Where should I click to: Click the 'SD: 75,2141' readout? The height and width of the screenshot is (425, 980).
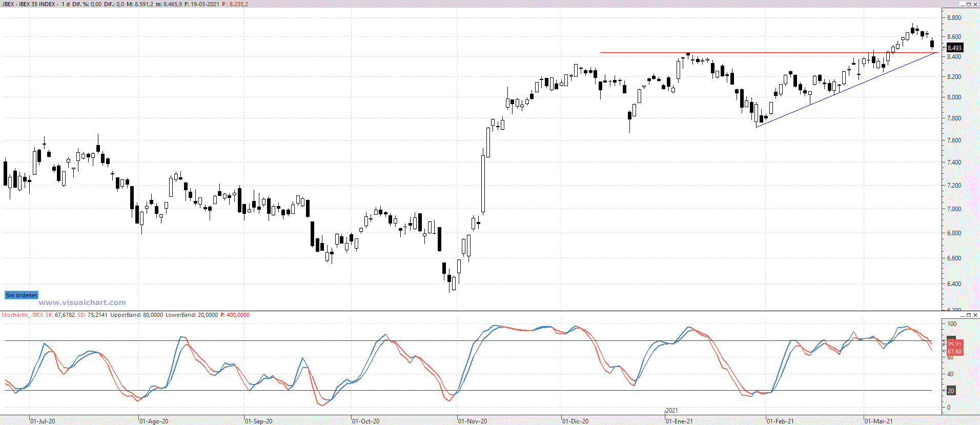(92, 315)
